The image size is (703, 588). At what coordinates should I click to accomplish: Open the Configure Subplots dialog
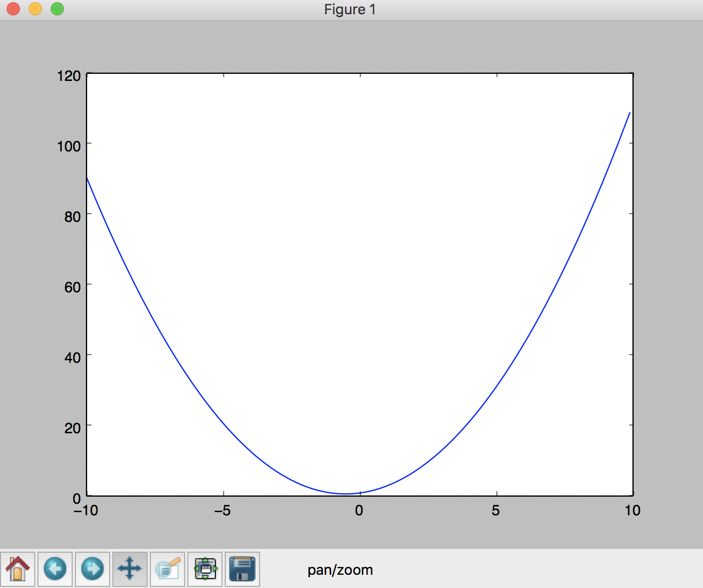(205, 569)
